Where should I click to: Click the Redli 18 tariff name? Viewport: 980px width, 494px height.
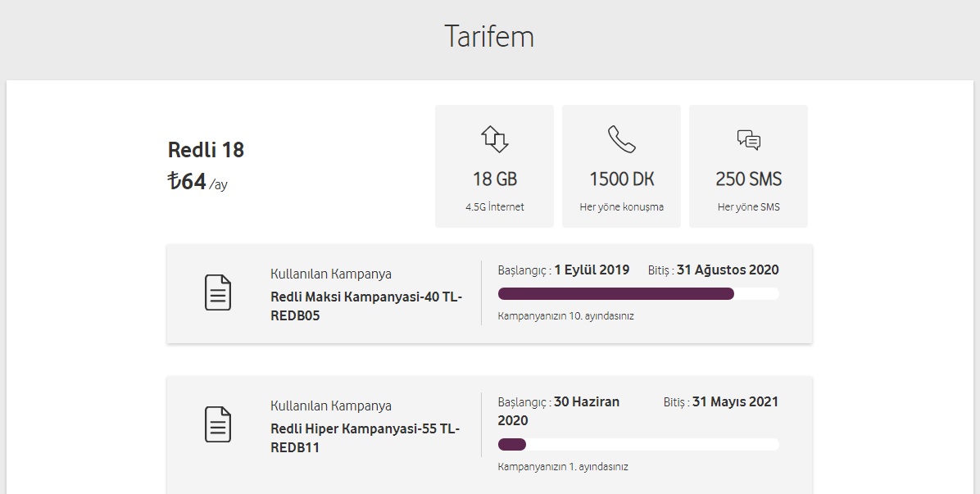(206, 150)
